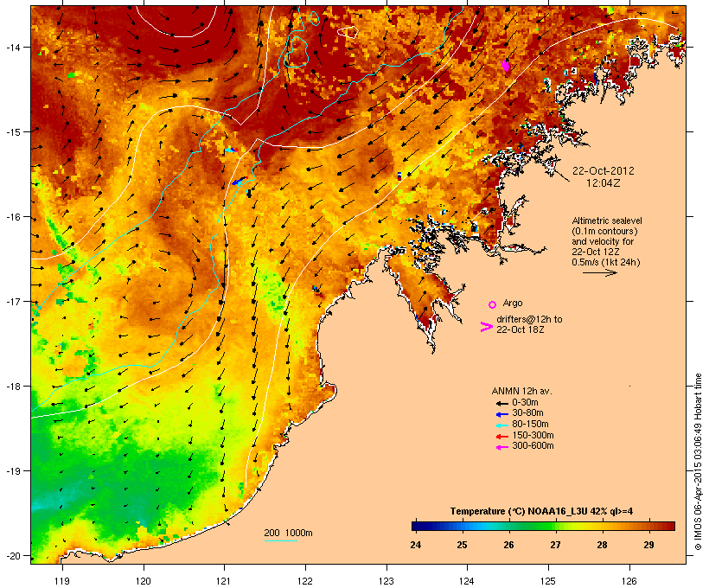Click the 300-600m depth label
The image size is (709, 588).
coord(533,446)
